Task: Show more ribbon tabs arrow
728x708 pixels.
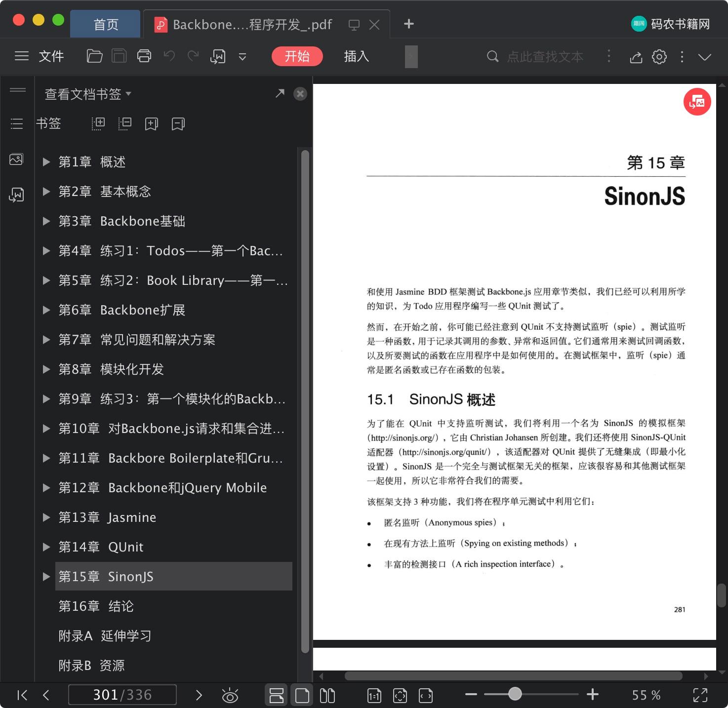Action: pos(411,56)
